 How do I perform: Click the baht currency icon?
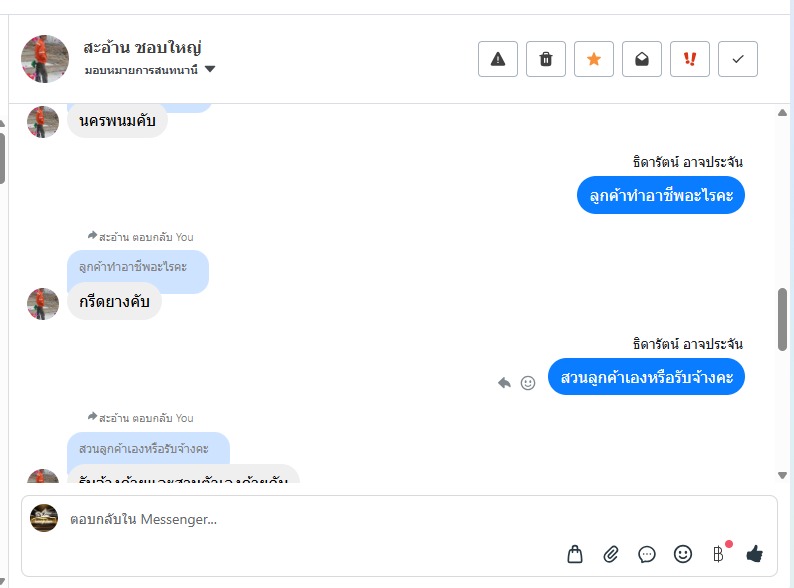pyautogui.click(x=718, y=553)
